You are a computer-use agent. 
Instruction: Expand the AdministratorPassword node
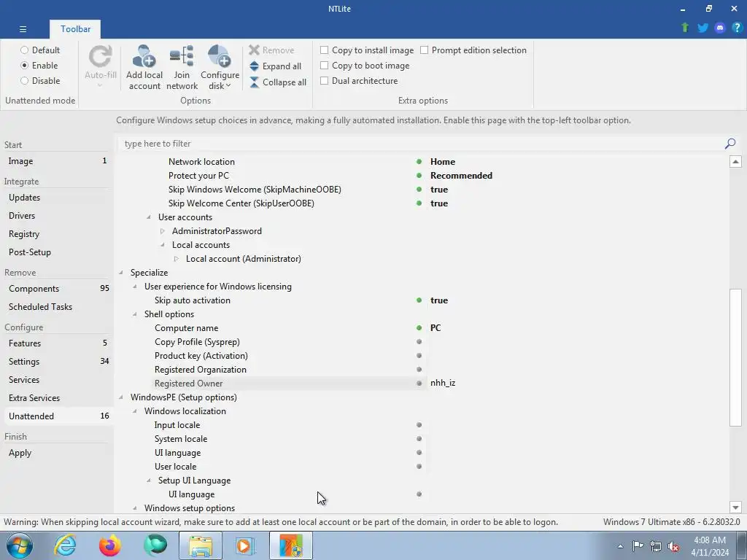pyautogui.click(x=163, y=231)
